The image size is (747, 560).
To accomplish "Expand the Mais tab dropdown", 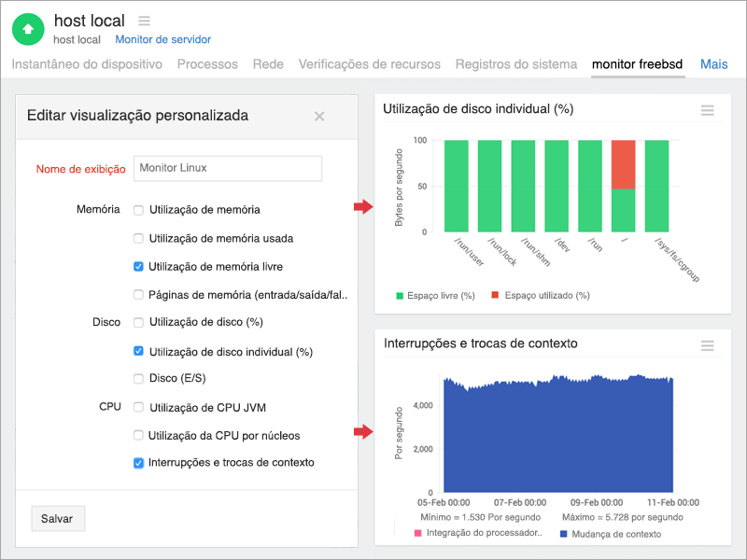I will pyautogui.click(x=713, y=64).
